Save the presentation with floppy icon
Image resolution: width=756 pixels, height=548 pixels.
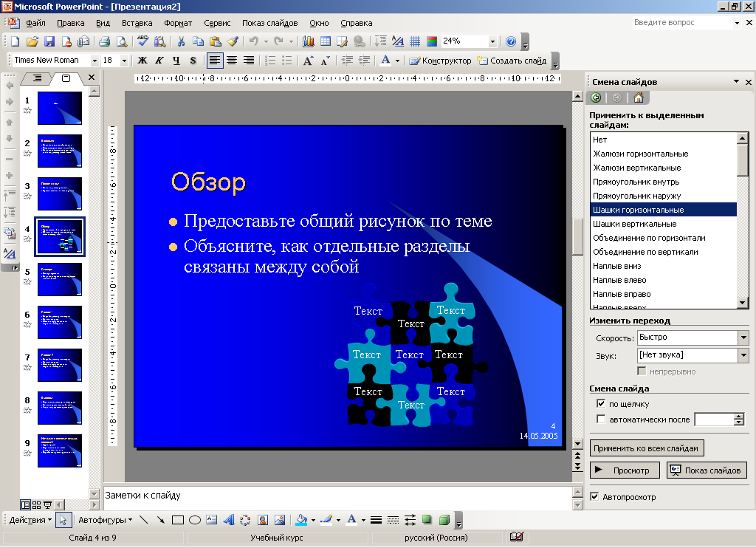click(x=49, y=42)
